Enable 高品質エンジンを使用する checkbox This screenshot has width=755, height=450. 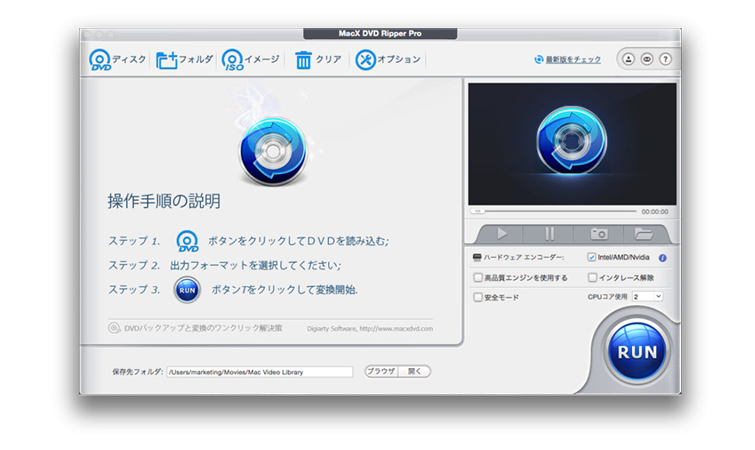pyautogui.click(x=478, y=277)
